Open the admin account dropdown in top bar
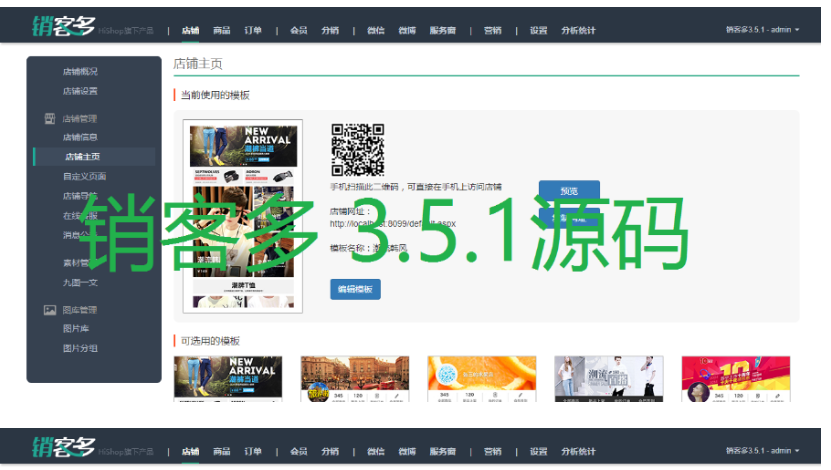The width and height of the screenshot is (831, 470). (763, 30)
